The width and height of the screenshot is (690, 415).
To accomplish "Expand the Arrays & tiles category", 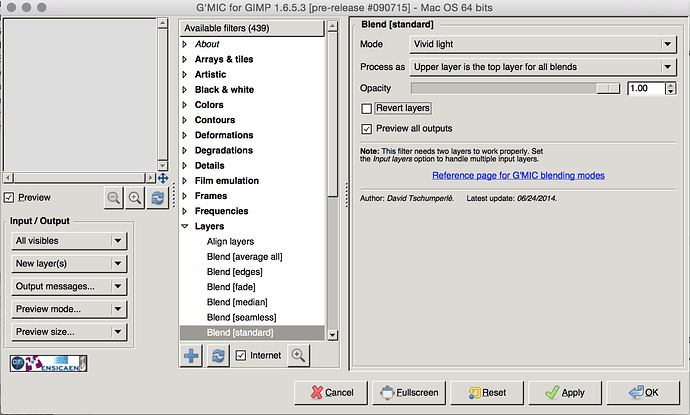I will coord(185,59).
